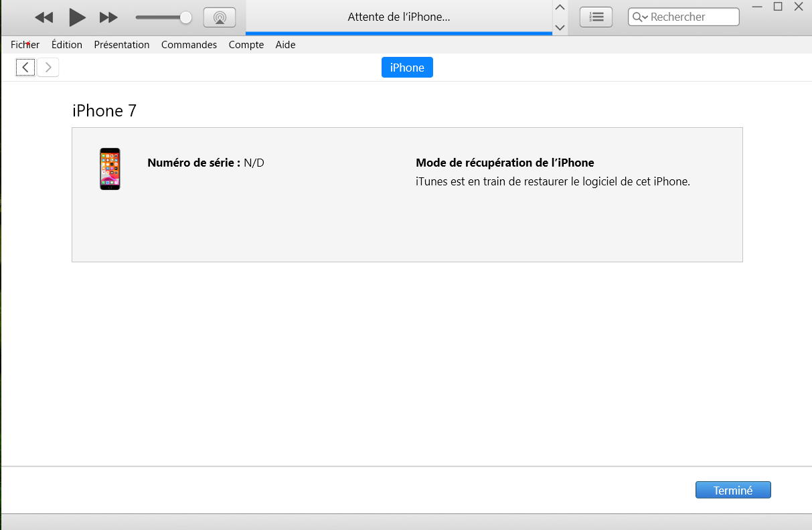Click the iPhone 7 heading
Image resolution: width=812 pixels, height=530 pixels.
point(104,110)
